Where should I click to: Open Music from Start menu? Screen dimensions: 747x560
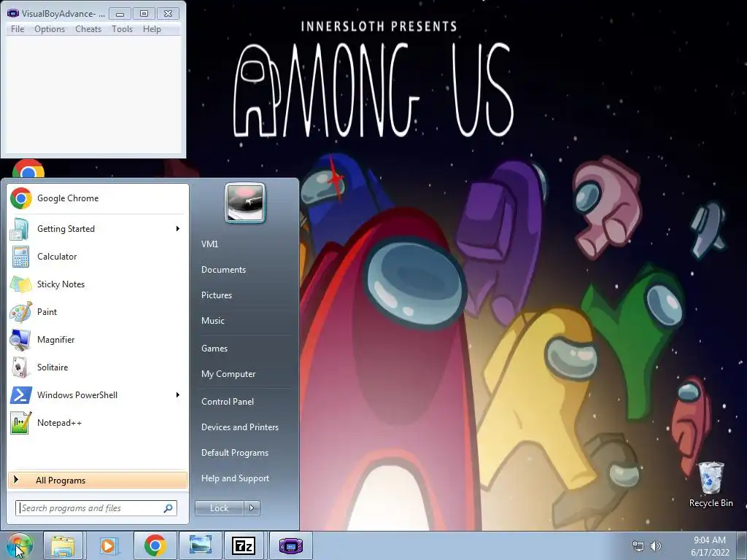[212, 321]
